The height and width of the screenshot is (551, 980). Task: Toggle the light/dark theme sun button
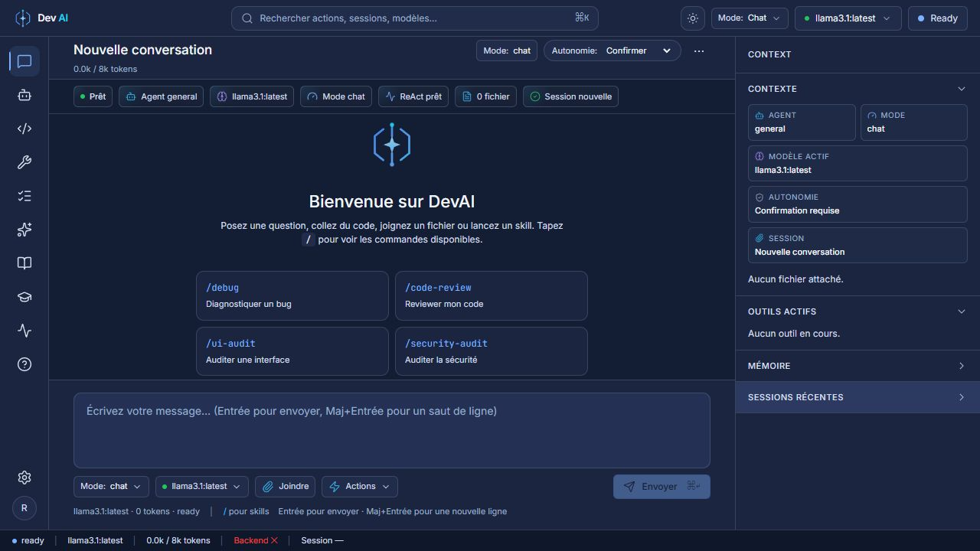pyautogui.click(x=693, y=18)
